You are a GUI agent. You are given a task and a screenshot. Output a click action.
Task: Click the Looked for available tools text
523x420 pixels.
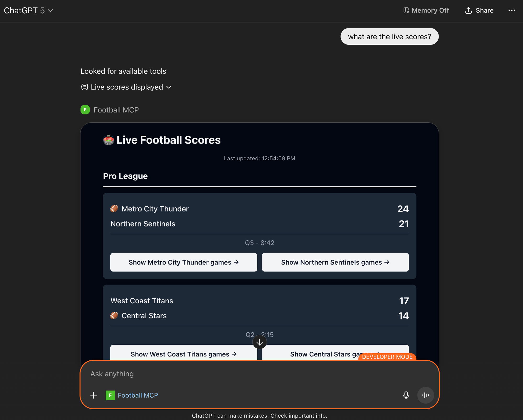(123, 71)
